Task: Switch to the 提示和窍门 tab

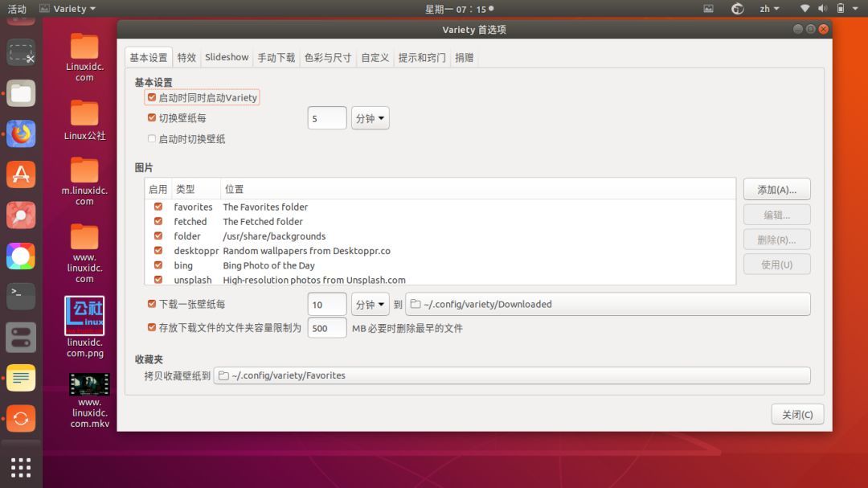Action: click(x=422, y=58)
